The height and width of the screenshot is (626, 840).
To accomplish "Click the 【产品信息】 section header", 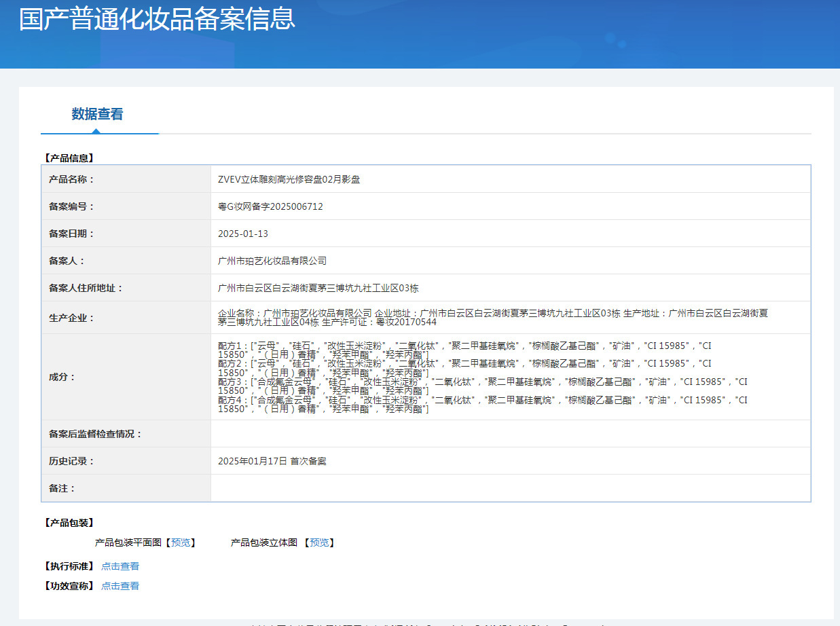I will pos(69,158).
